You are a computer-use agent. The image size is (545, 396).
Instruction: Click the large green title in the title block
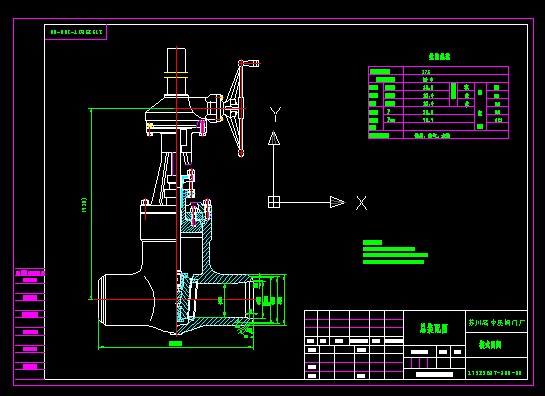click(433, 329)
